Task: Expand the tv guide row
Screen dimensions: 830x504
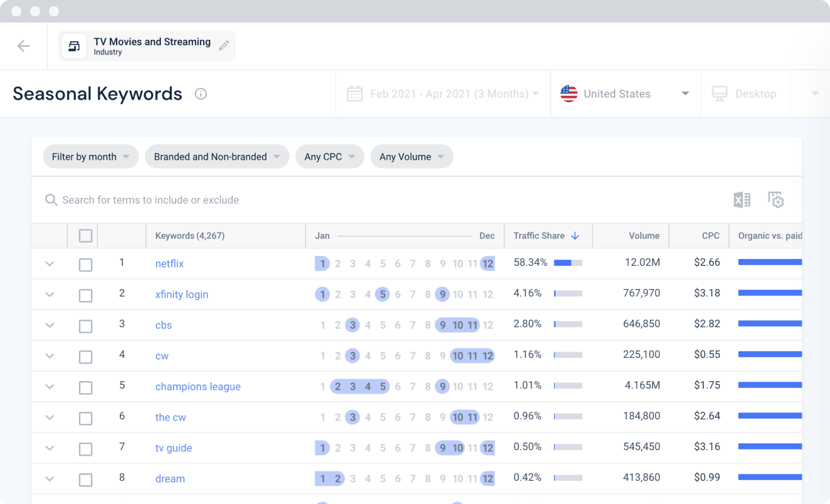Action: [50, 448]
